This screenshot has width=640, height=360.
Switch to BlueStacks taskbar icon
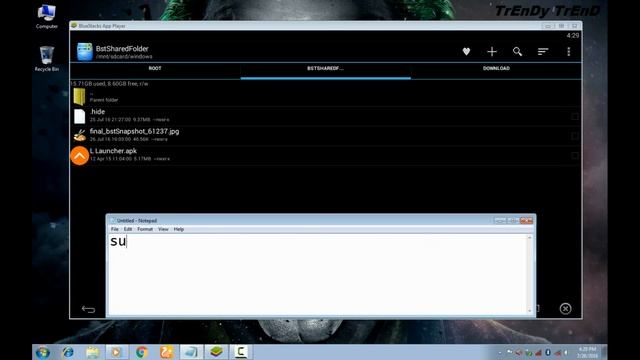pos(216,352)
